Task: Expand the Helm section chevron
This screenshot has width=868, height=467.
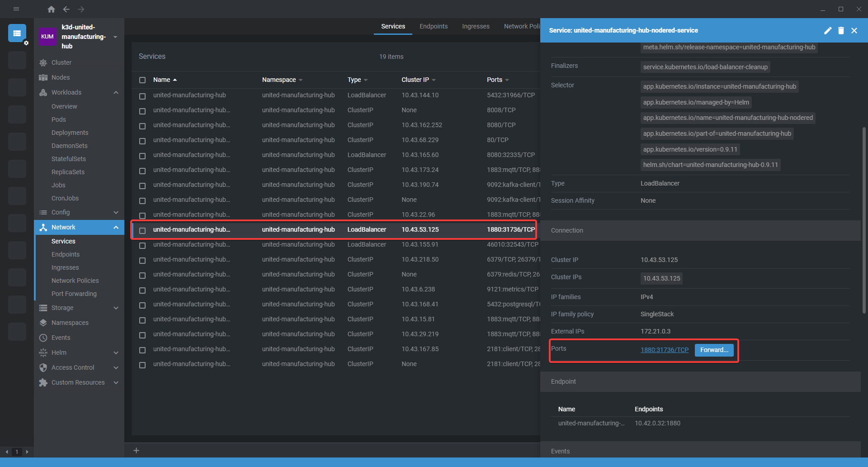Action: pyautogui.click(x=116, y=353)
